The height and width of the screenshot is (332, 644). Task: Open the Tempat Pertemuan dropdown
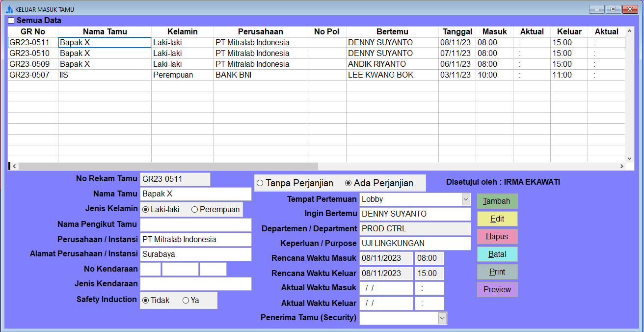tap(465, 199)
